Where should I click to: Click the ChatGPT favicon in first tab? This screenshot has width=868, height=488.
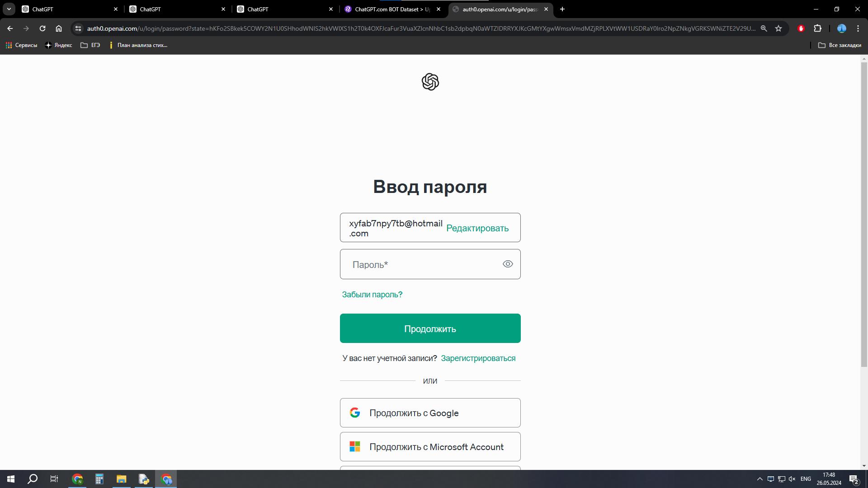[x=26, y=9]
